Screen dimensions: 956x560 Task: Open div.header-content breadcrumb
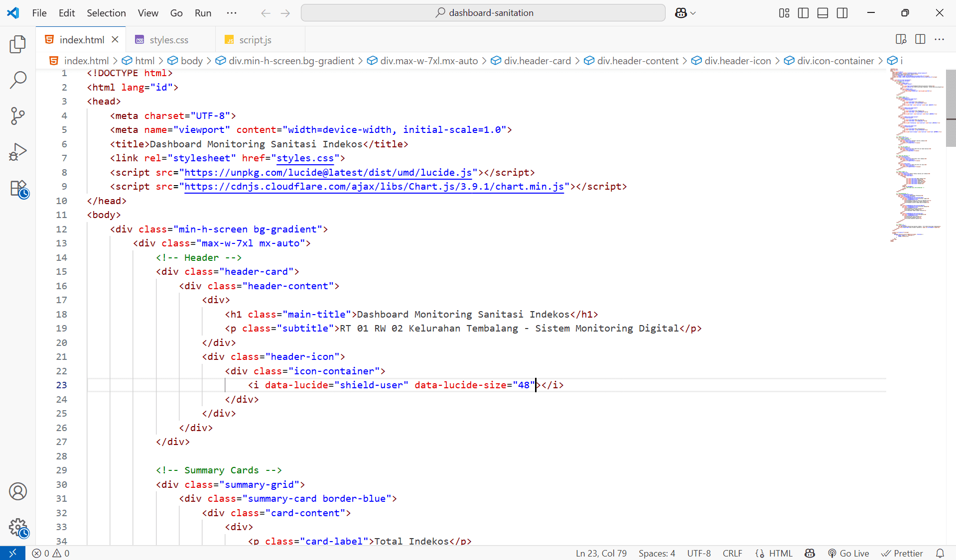(632, 61)
